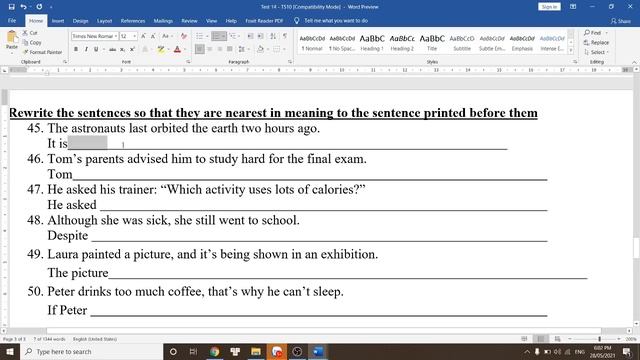Image resolution: width=640 pixels, height=360 pixels.
Task: Toggle superscript formatting
Action: tap(132, 49)
